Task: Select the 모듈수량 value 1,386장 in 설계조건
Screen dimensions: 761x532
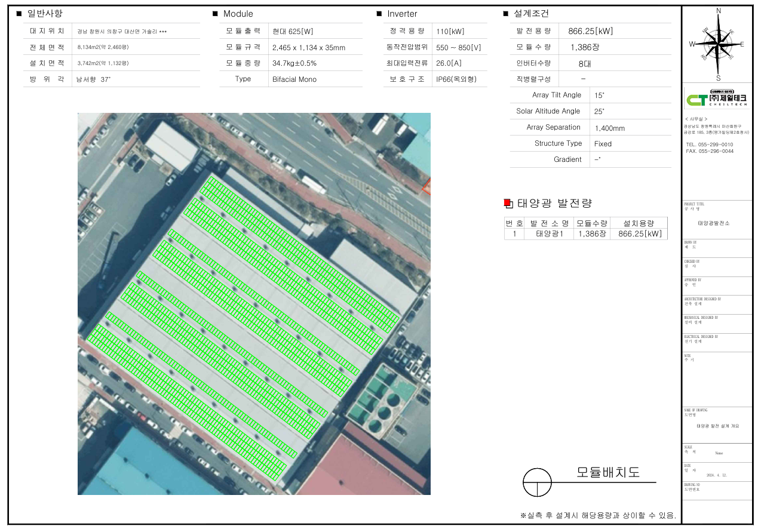Action: 584,48
